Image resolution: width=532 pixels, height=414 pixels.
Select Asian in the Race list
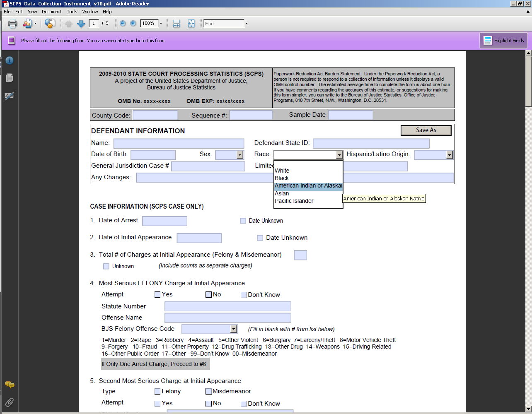pos(308,193)
